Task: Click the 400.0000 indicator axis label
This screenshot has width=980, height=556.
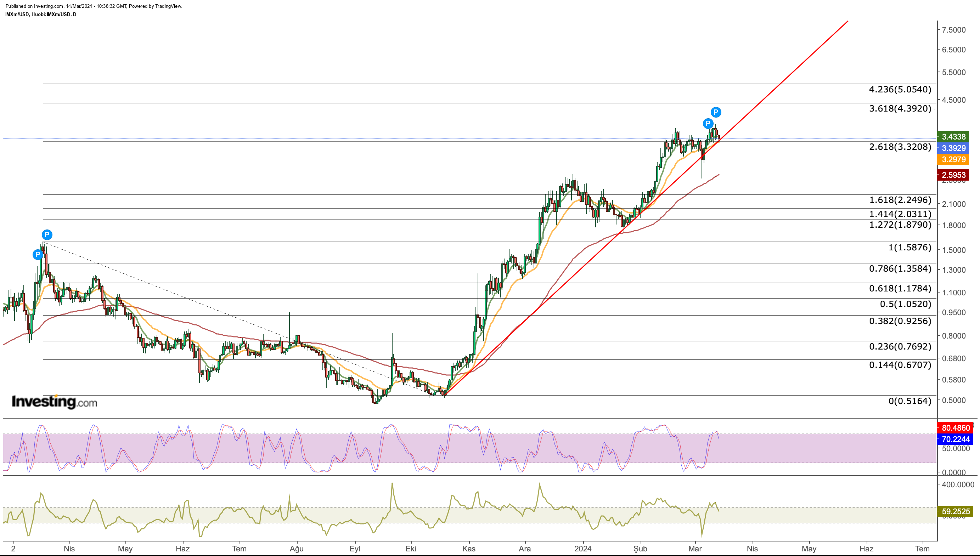Action: coord(958,484)
